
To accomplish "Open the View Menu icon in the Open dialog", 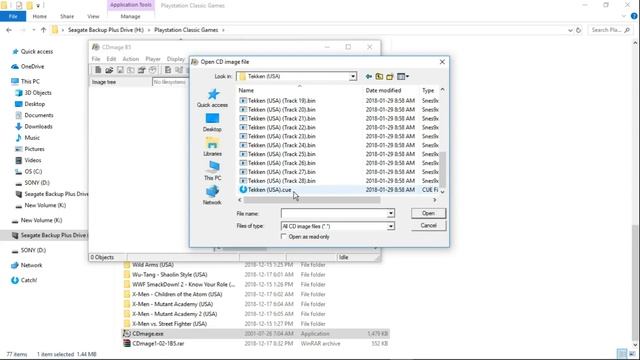I will pyautogui.click(x=403, y=76).
